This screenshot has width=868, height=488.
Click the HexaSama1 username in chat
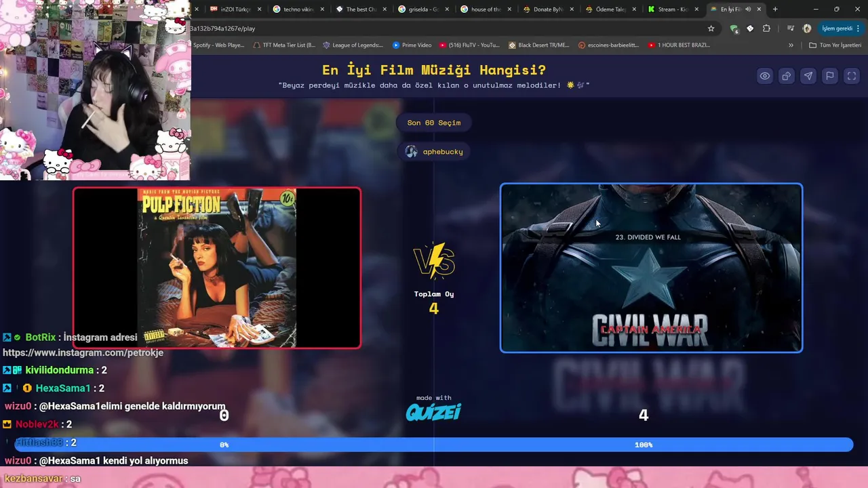(x=62, y=388)
